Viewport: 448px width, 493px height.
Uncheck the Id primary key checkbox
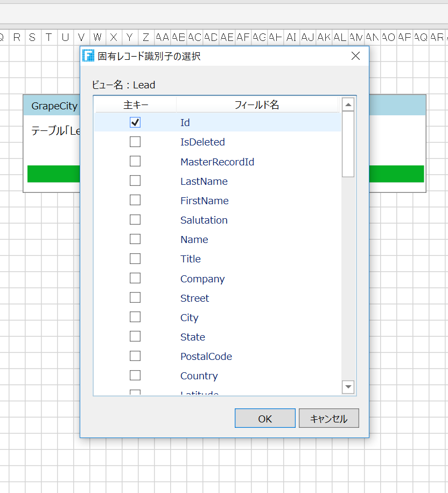pyautogui.click(x=135, y=122)
